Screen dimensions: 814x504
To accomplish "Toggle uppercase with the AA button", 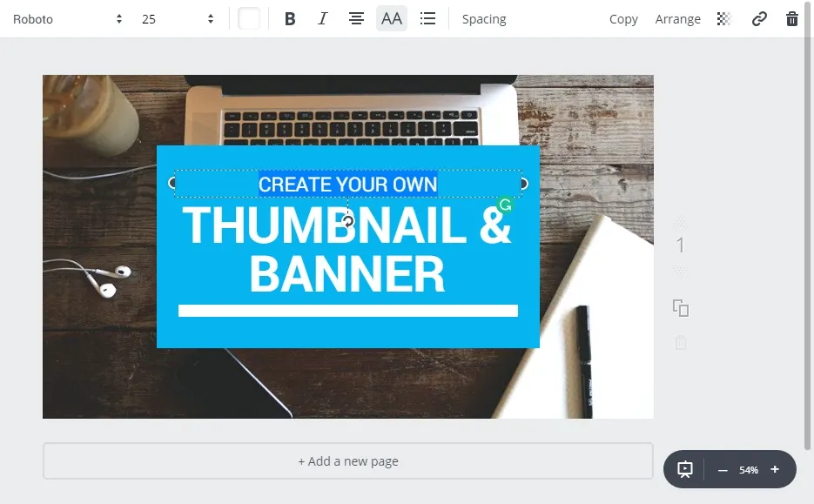I will [x=392, y=19].
